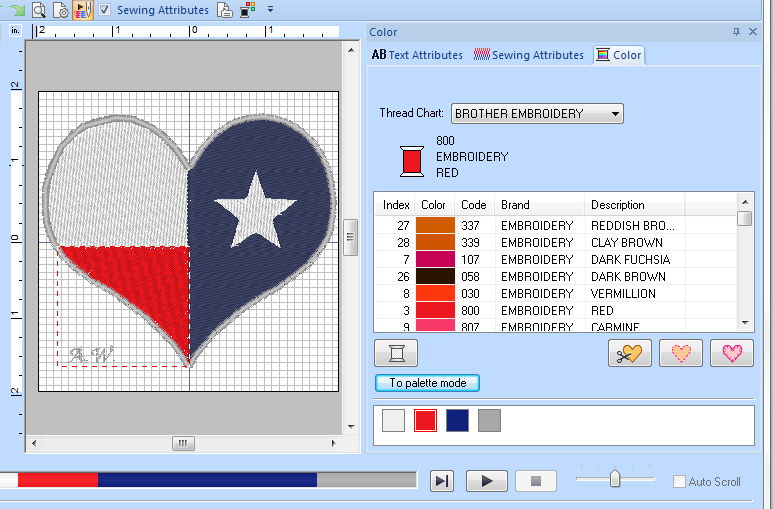Select the REDDISH BRO... thread row
The width and height of the screenshot is (773, 509).
pos(555,225)
